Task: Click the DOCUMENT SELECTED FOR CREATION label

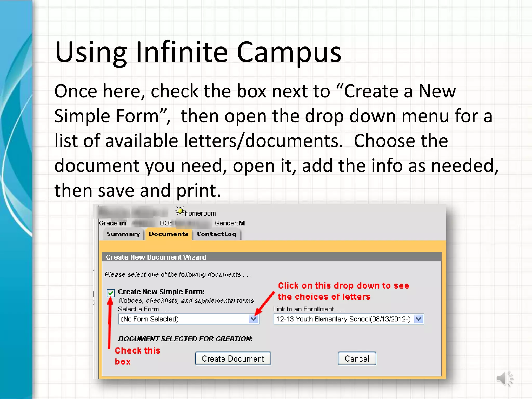Action: (185, 338)
